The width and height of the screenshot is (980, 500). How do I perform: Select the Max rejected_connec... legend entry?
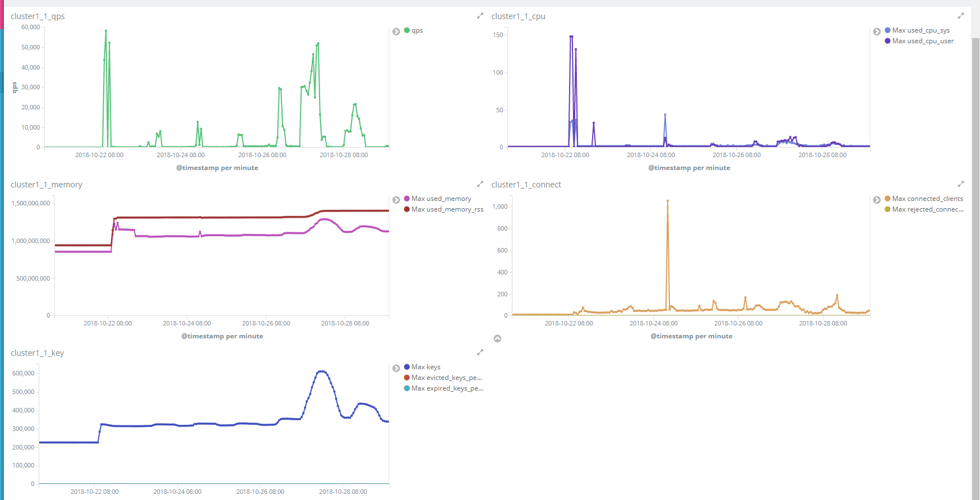tap(927, 209)
